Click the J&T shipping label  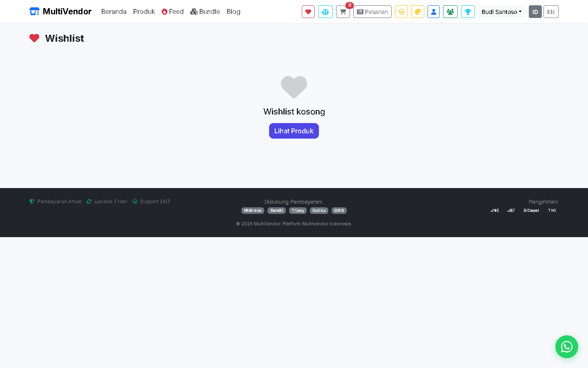click(x=511, y=211)
